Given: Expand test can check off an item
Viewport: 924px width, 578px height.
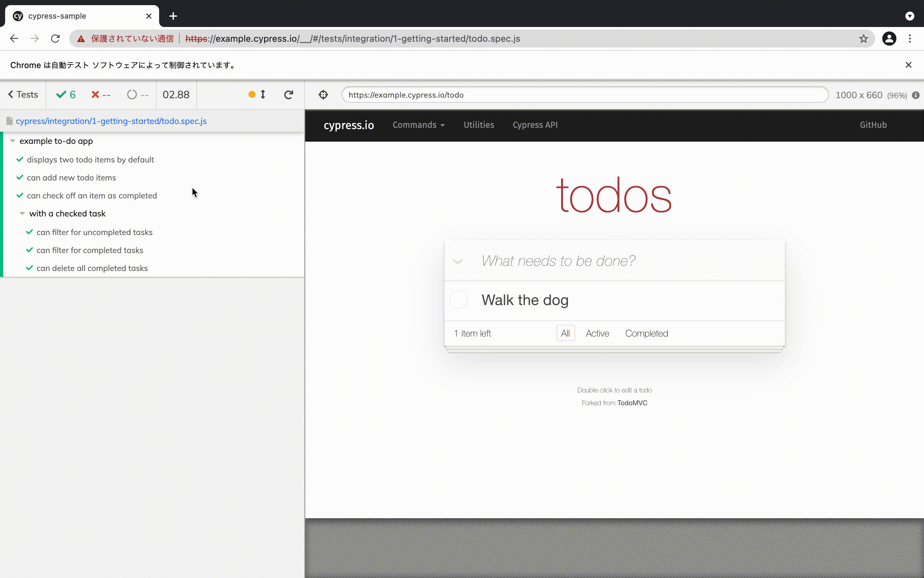Looking at the screenshot, I should tap(92, 196).
